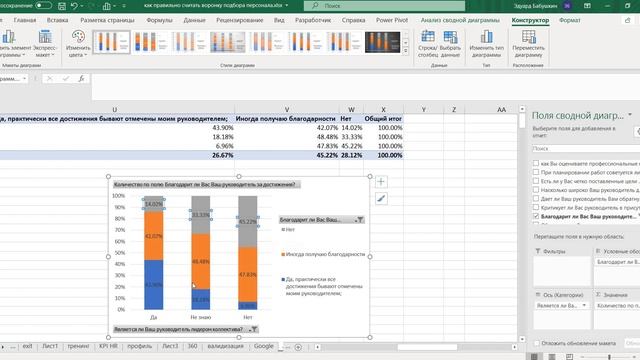Open the KPI HR sheet tab

[108, 346]
